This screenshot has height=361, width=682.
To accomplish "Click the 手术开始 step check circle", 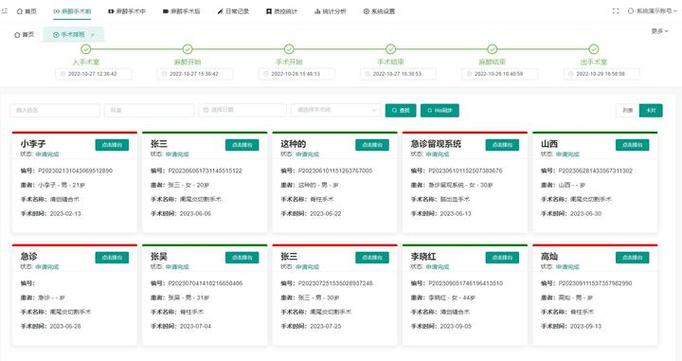I will pyautogui.click(x=289, y=49).
